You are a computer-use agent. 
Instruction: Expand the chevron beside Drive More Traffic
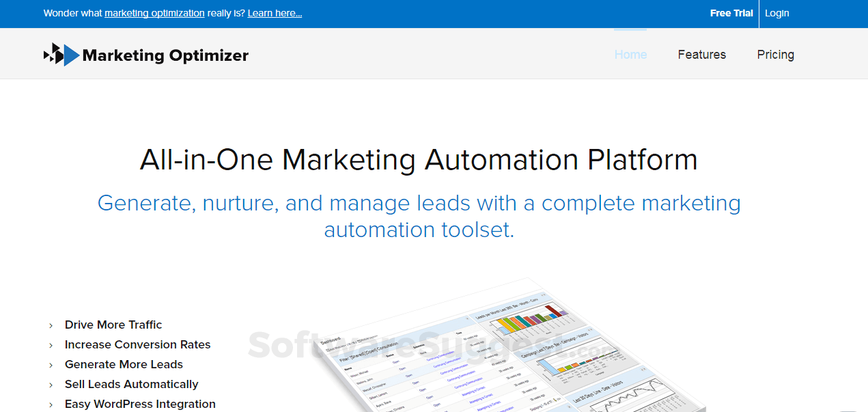coord(51,325)
